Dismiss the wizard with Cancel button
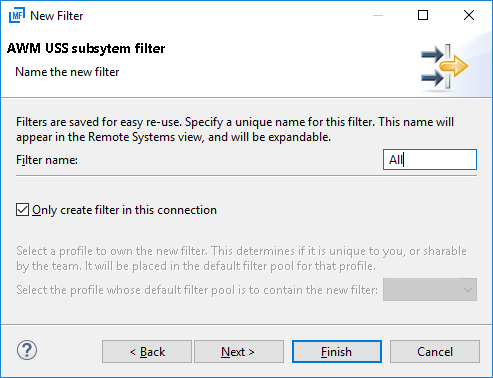493x378 pixels. (435, 351)
